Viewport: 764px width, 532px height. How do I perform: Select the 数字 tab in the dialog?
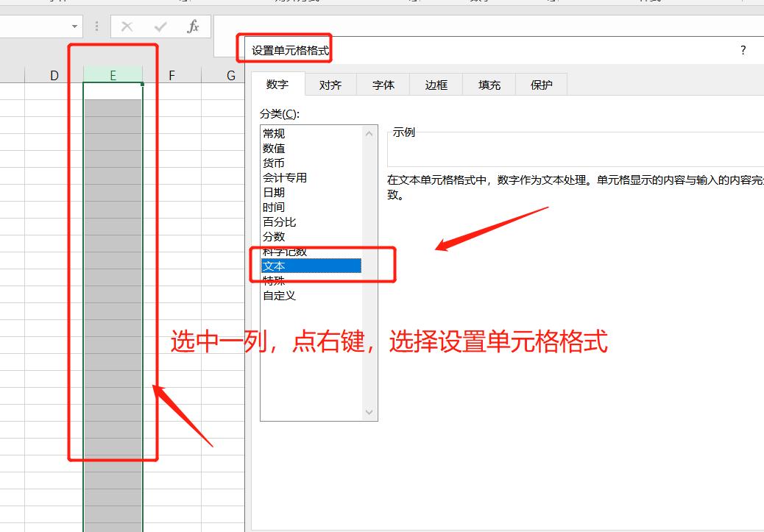pos(277,85)
